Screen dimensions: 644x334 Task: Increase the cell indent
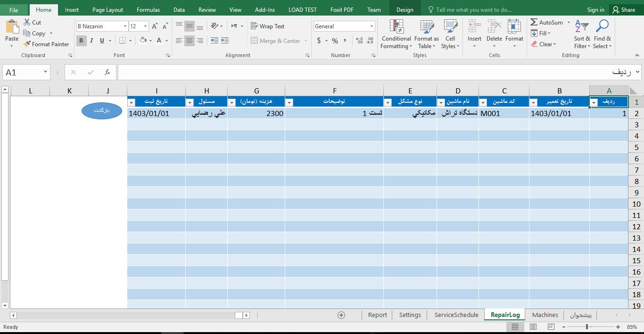coord(225,41)
